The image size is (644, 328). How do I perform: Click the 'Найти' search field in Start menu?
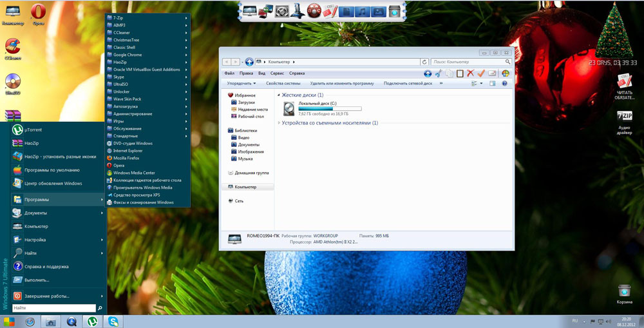[52, 309]
